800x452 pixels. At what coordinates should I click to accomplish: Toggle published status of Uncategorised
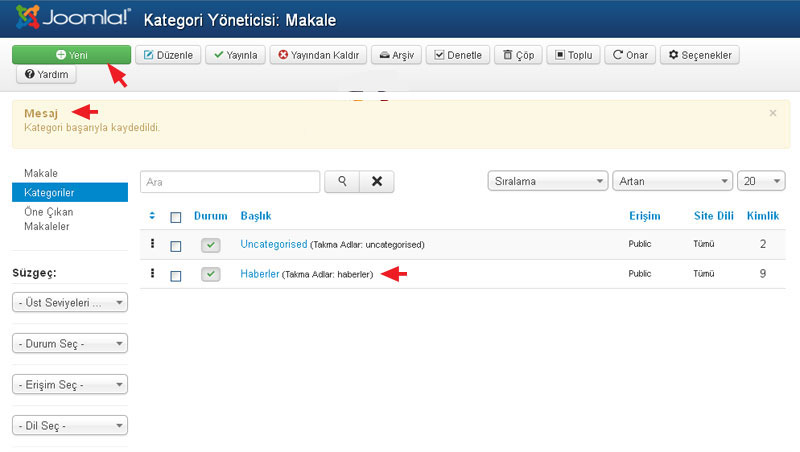pyautogui.click(x=210, y=245)
